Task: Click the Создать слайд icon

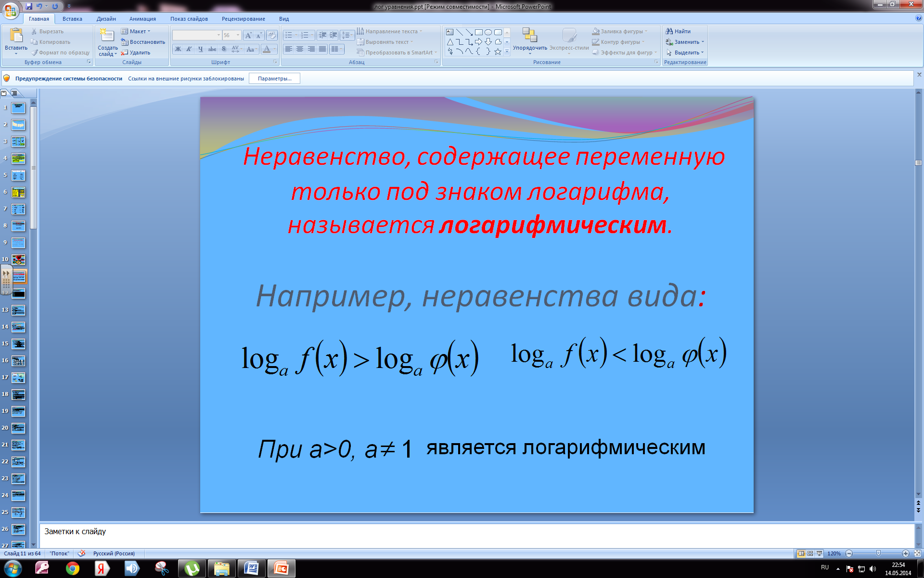Action: (107, 35)
